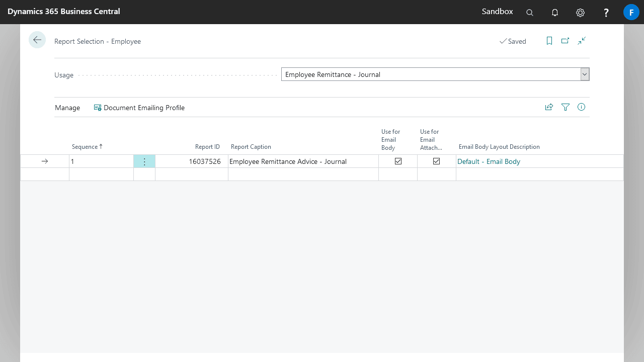Viewport: 644px width, 362px height.
Task: Click the Report ID column header
Action: (207, 147)
